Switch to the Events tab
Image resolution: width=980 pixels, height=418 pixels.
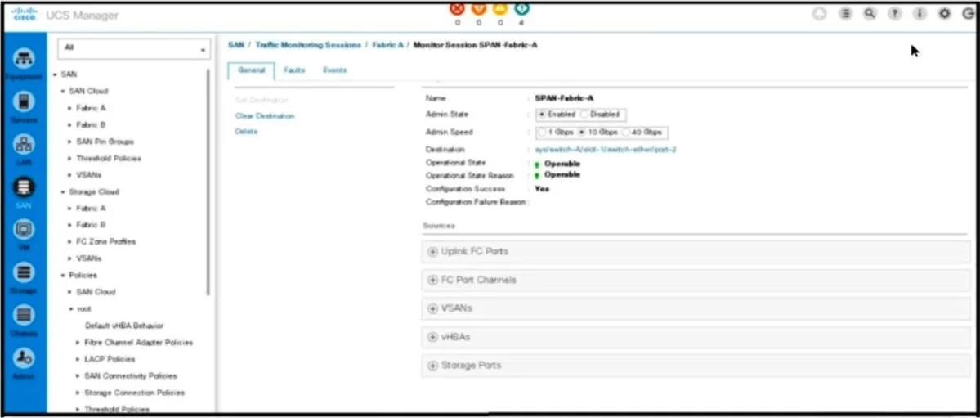[334, 70]
